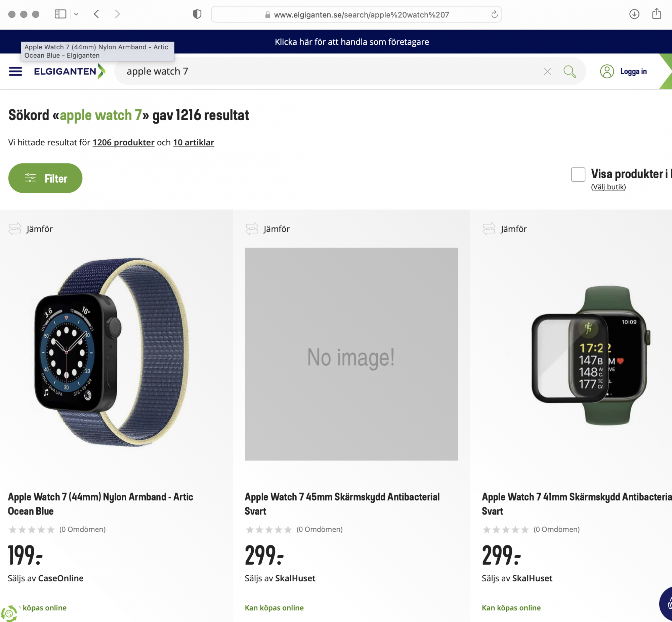Click the '10 artiklar' link
672x622 pixels.
(x=193, y=142)
